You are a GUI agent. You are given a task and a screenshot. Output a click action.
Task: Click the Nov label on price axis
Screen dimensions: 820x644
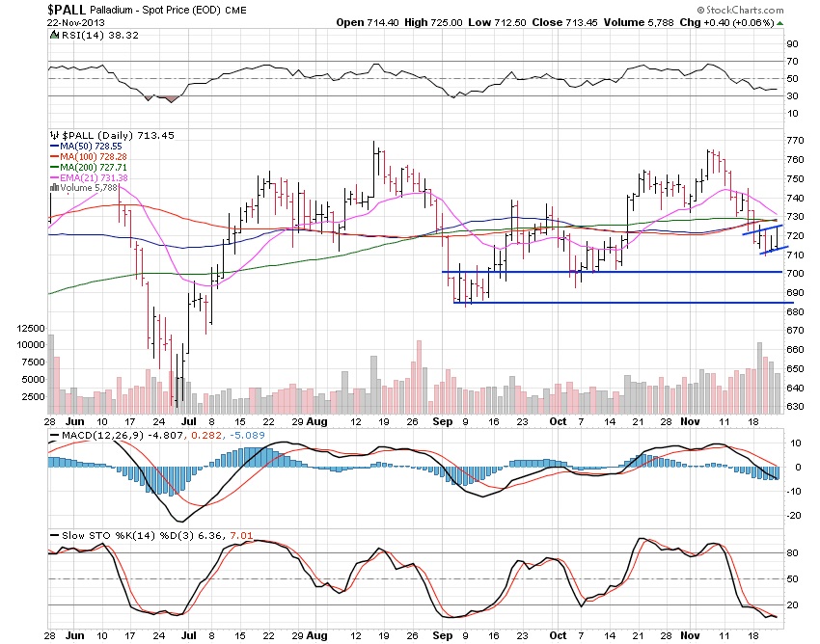[x=691, y=421]
